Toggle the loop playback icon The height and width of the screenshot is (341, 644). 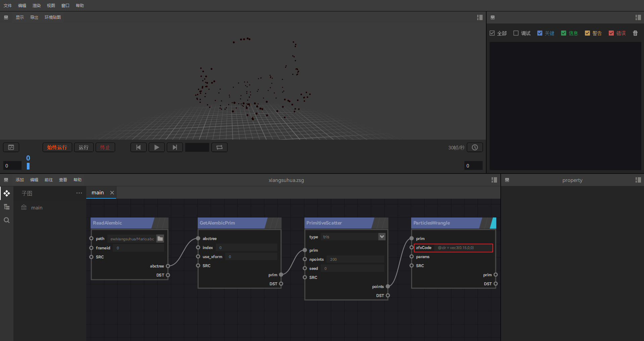219,147
